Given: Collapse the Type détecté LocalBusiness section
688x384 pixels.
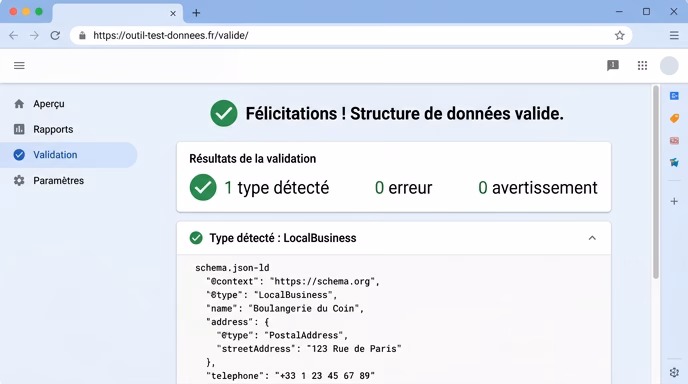Looking at the screenshot, I should pyautogui.click(x=592, y=238).
